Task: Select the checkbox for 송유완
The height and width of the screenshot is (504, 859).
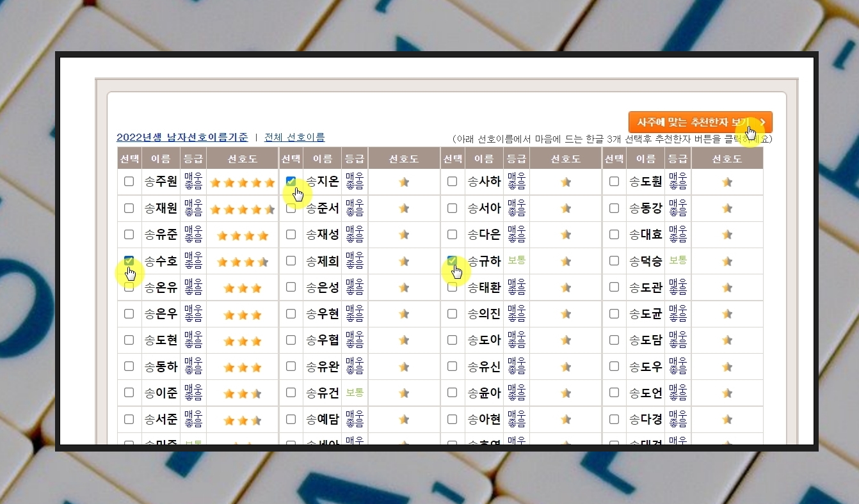Action: point(291,366)
